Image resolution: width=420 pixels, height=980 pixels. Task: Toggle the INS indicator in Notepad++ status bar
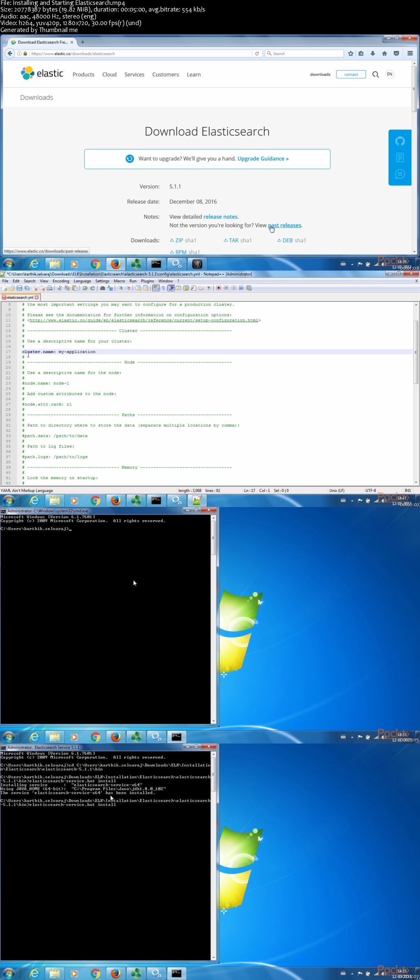coord(408,491)
